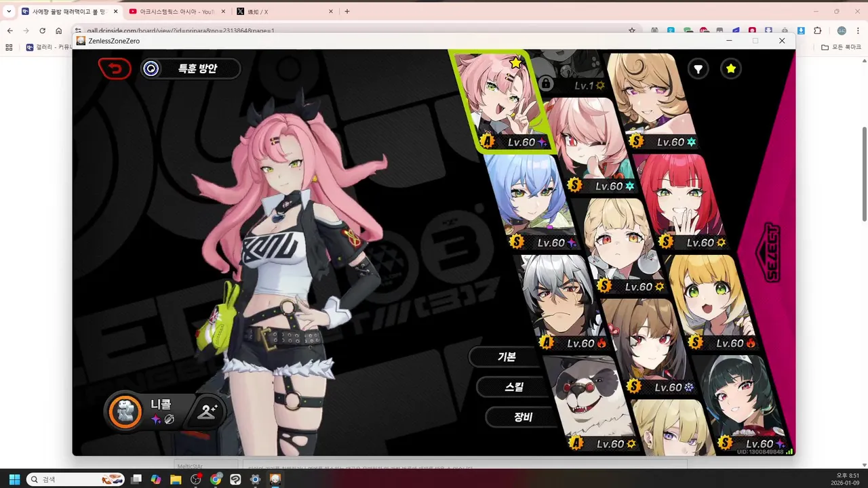Reload the page in Chrome
This screenshot has width=868, height=488.
click(x=42, y=30)
